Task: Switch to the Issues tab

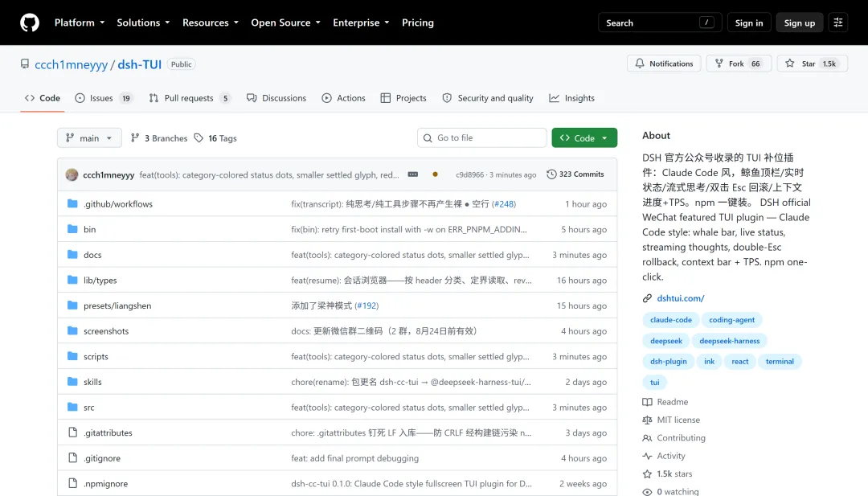Action: coord(104,98)
